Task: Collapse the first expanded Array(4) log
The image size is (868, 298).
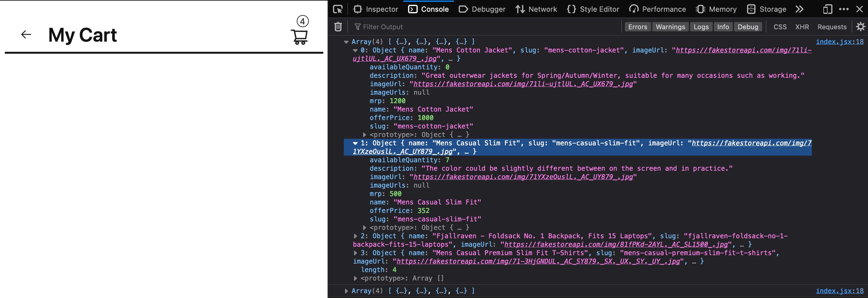Action: point(346,42)
